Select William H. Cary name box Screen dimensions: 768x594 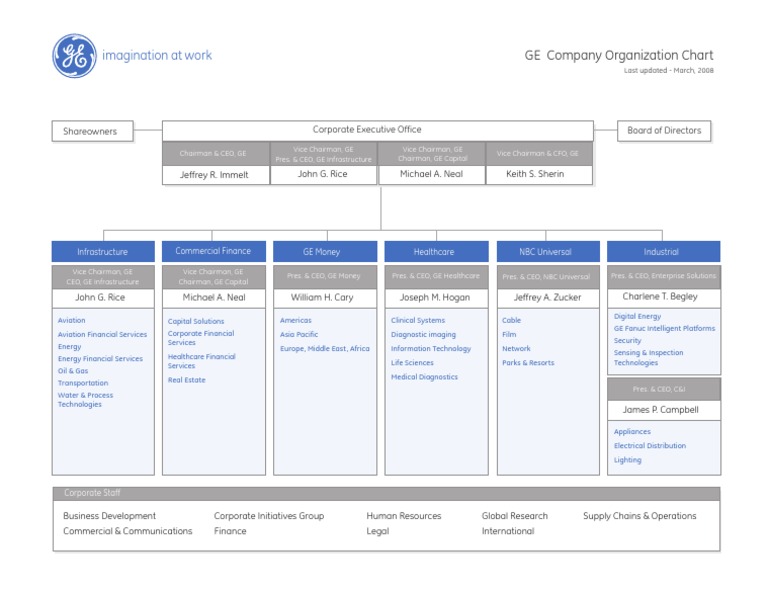click(325, 298)
